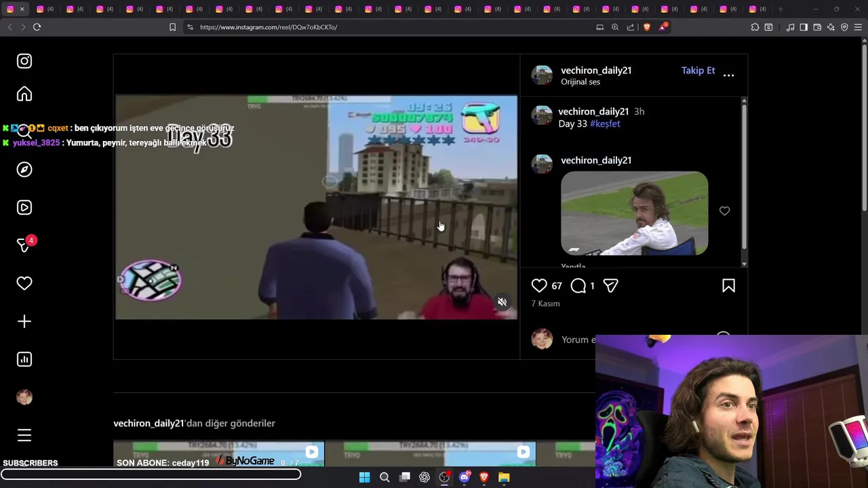Open Task View on taskbar
The image size is (868, 488).
405,477
